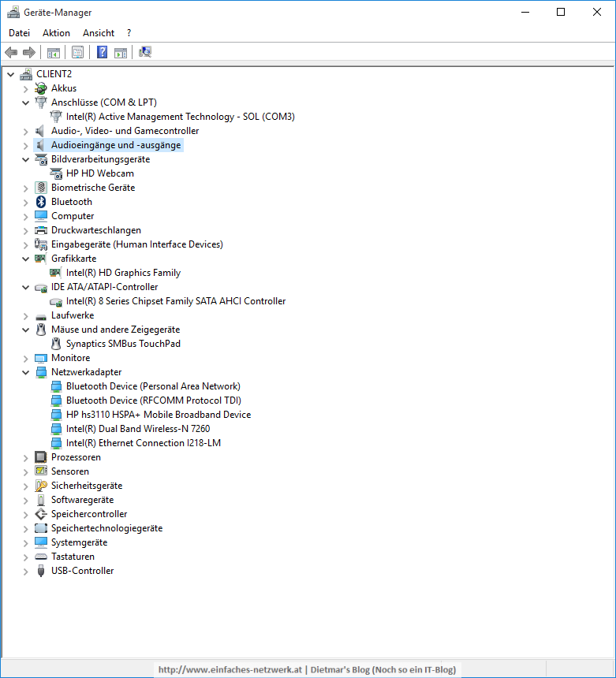This screenshot has height=678, width=616.
Task: Select the Sensoren category icon
Action: tap(41, 471)
